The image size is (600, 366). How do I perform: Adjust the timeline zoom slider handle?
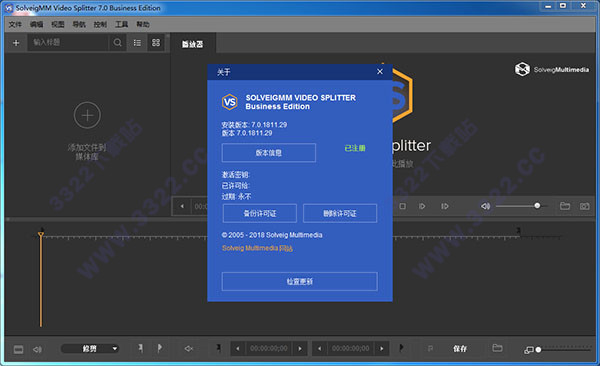coord(538,350)
